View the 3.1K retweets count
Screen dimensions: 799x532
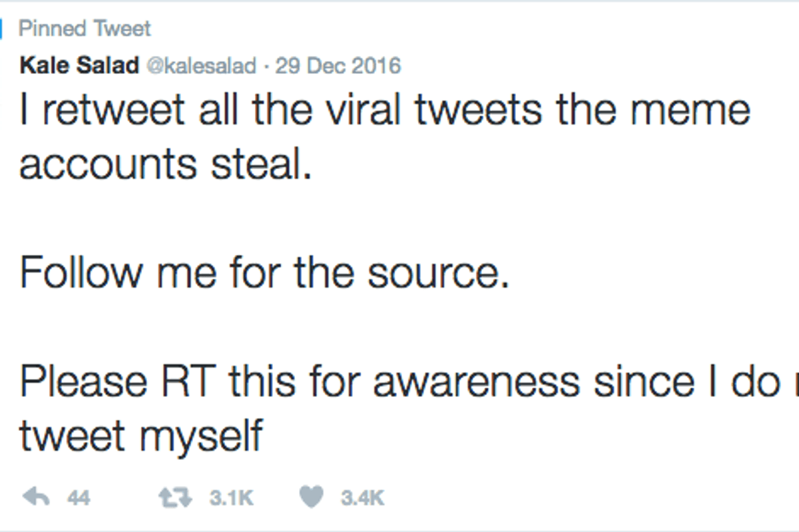point(231,497)
